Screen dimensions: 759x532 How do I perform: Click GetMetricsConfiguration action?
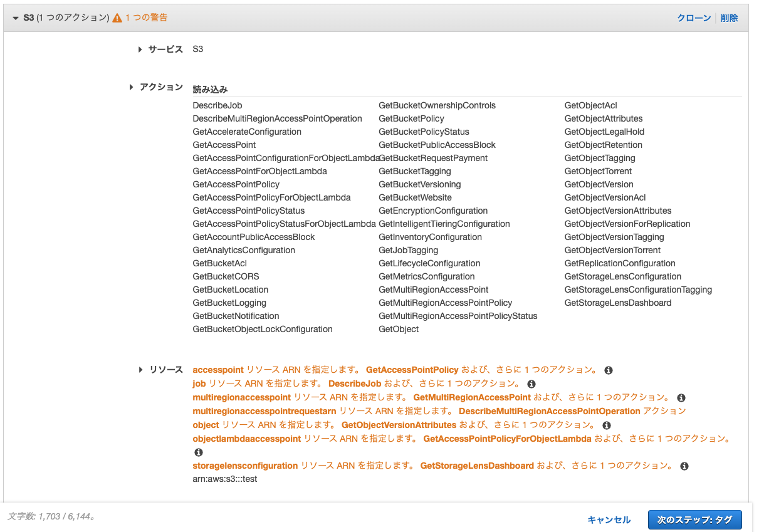click(427, 276)
